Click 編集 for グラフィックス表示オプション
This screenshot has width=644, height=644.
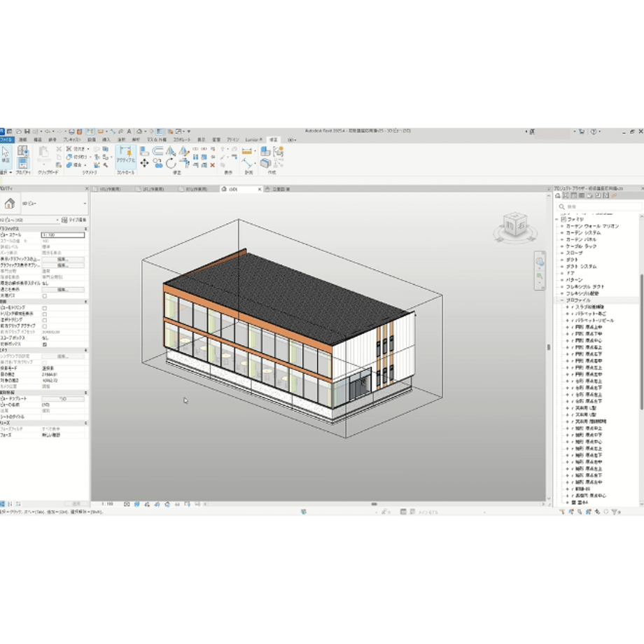click(x=63, y=265)
